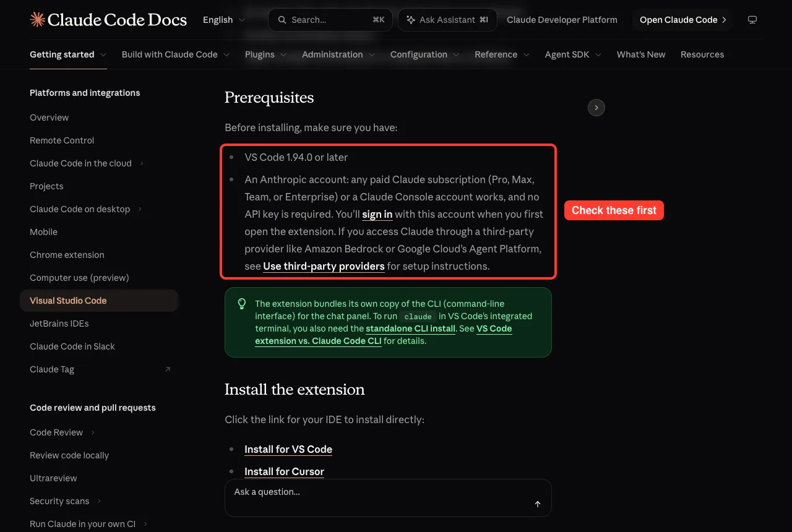Go to the Resources tab
Viewport: 792px width, 532px height.
[x=702, y=54]
